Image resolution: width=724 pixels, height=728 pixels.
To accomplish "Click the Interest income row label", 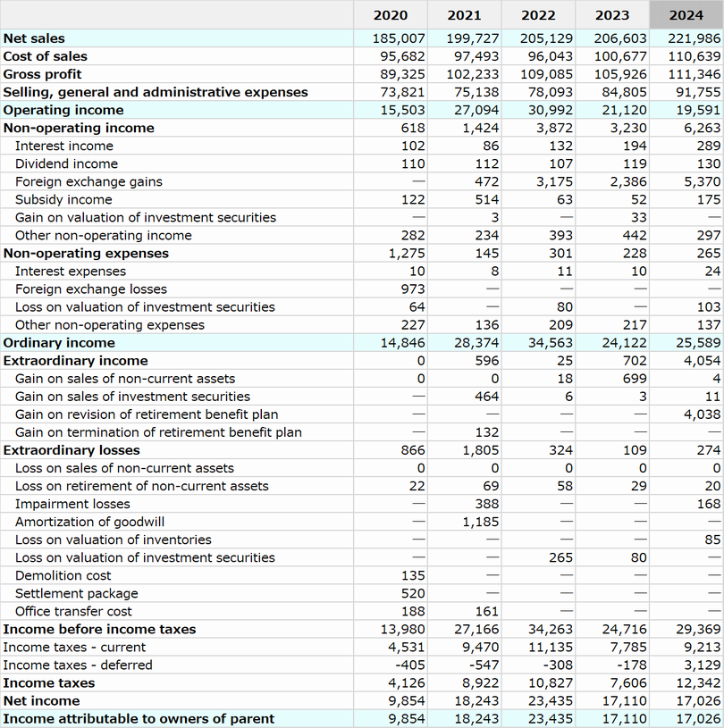I will click(x=64, y=146).
